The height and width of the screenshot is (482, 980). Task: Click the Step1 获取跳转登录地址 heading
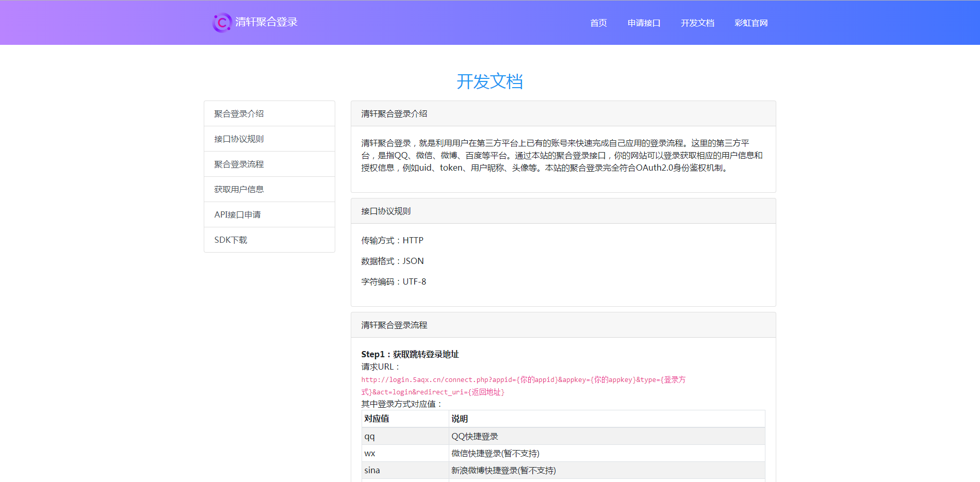(x=410, y=355)
